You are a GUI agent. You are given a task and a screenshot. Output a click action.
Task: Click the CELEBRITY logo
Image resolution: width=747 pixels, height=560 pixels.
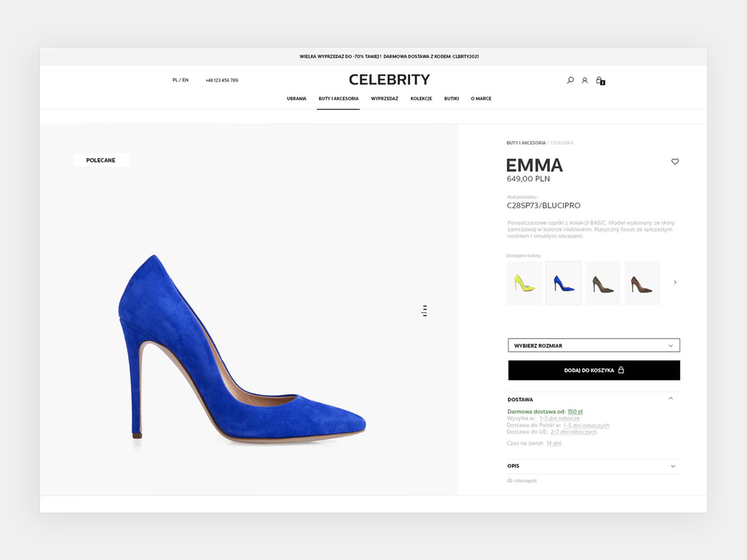pyautogui.click(x=389, y=80)
